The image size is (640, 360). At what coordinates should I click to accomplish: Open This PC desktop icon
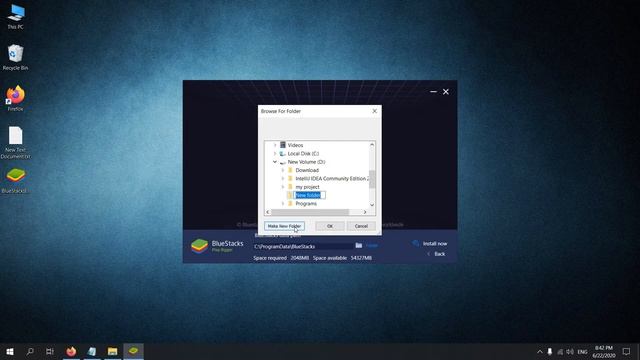(16, 17)
